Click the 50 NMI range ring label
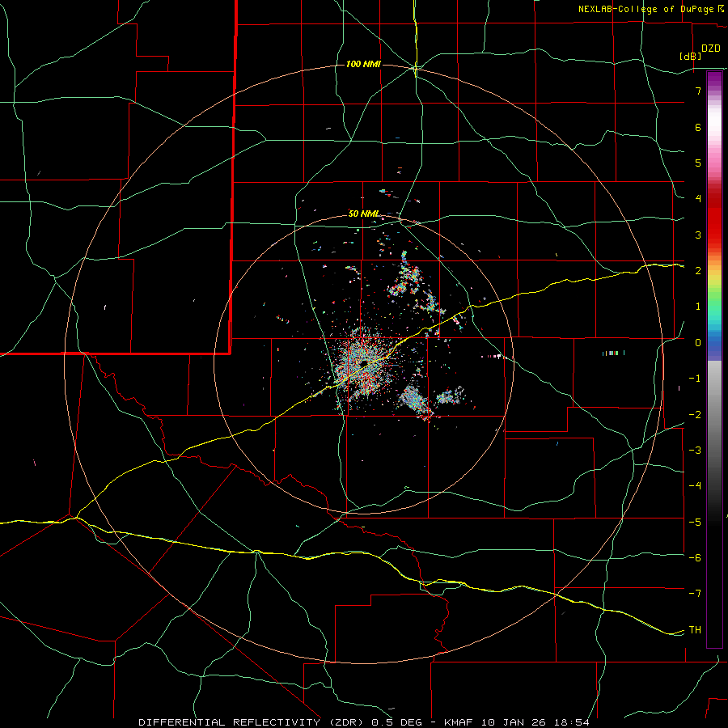728x728 pixels. (x=363, y=214)
